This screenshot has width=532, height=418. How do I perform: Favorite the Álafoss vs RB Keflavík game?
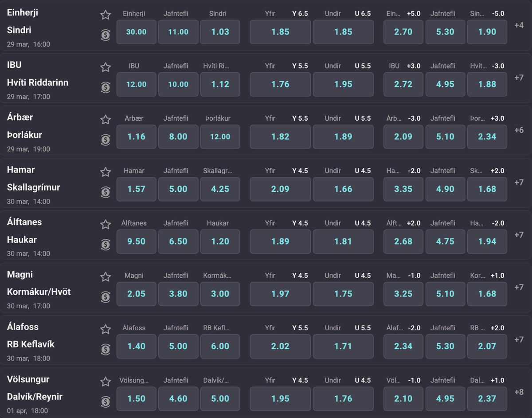[106, 329]
